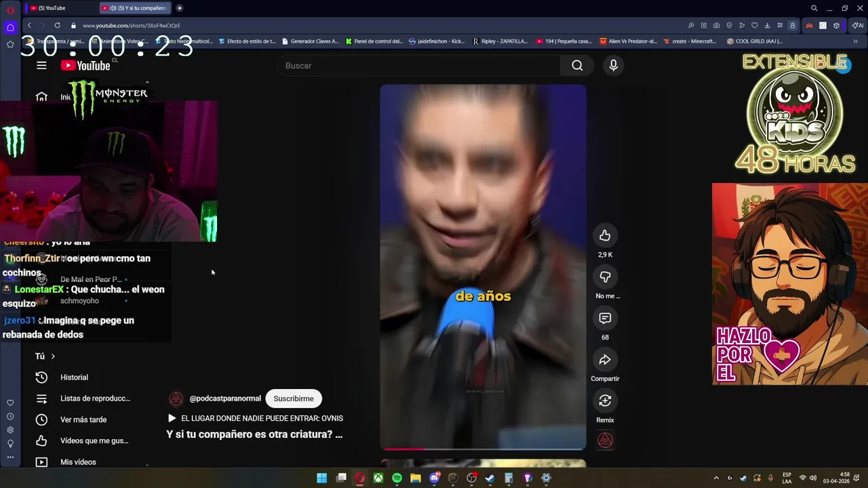Image resolution: width=868 pixels, height=488 pixels.
Task: Open the Opera sidebar three-dots menu
Action: tap(10, 457)
